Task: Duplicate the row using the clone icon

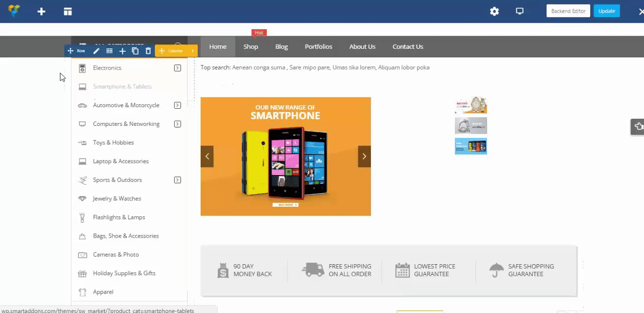Action: [135, 51]
